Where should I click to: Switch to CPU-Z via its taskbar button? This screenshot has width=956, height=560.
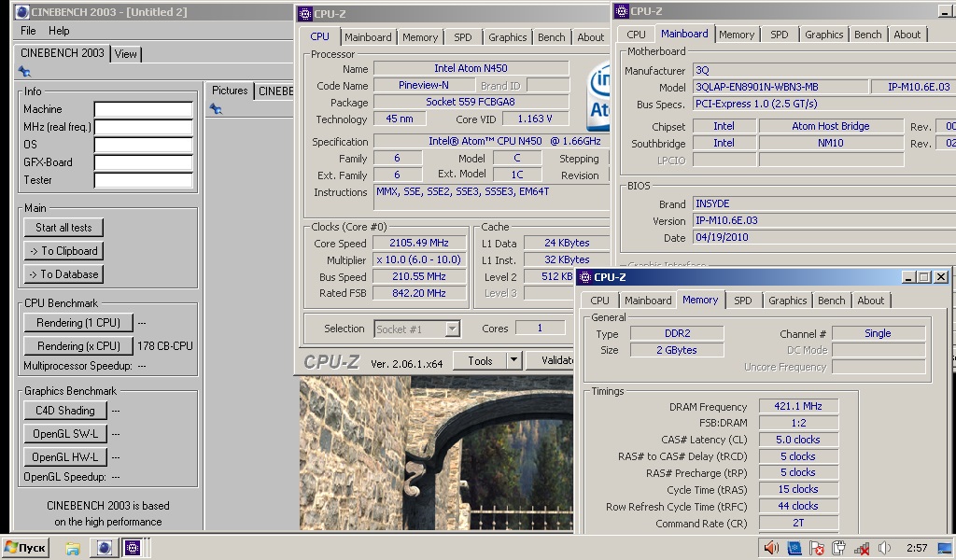pos(133,549)
